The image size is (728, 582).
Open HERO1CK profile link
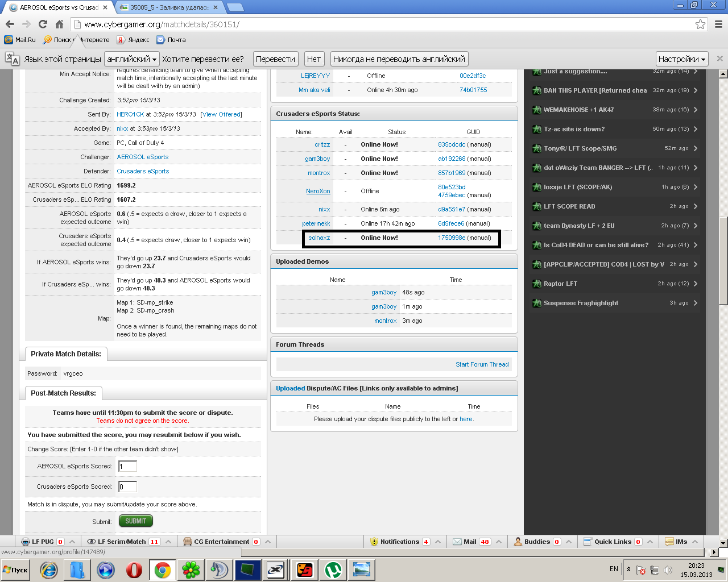coord(130,114)
